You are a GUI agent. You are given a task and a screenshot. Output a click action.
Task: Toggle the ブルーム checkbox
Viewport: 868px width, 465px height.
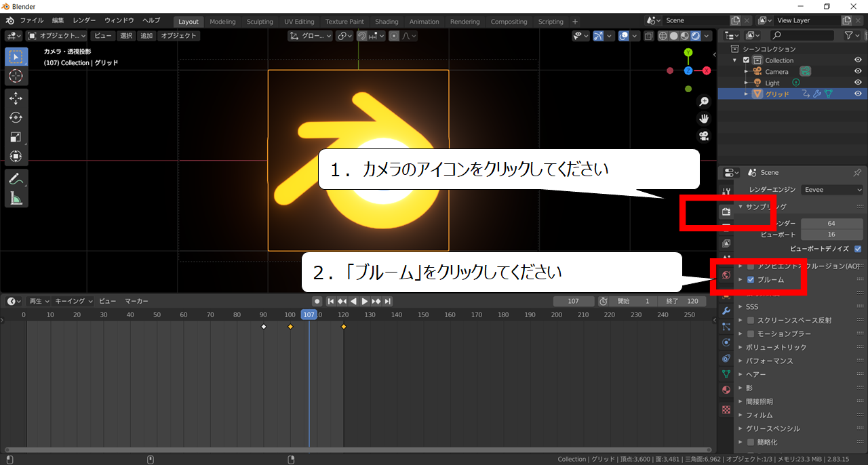pos(751,279)
